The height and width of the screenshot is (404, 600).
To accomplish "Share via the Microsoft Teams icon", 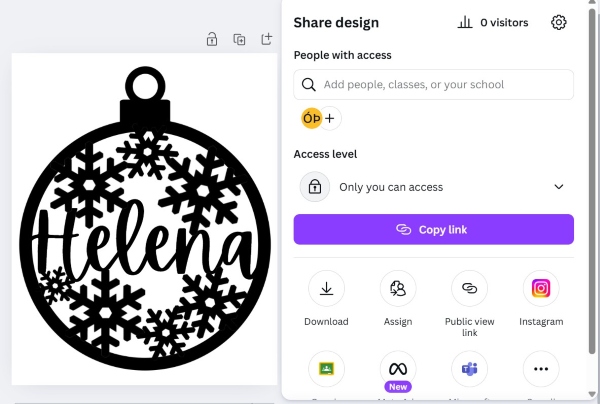I will pyautogui.click(x=469, y=369).
